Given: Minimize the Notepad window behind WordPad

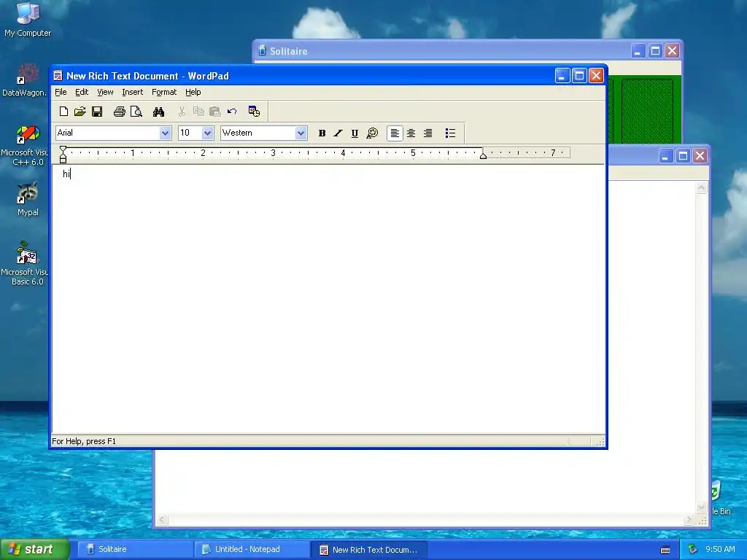Looking at the screenshot, I should [x=666, y=156].
